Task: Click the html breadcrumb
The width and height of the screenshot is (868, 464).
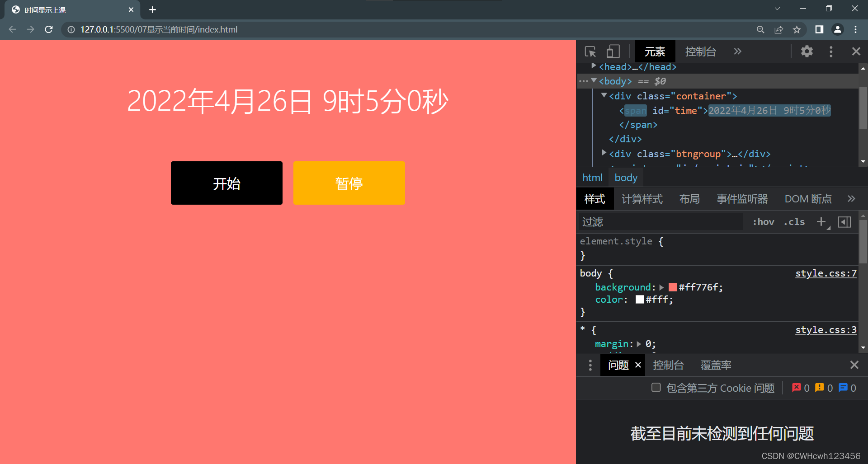Action: click(x=592, y=178)
